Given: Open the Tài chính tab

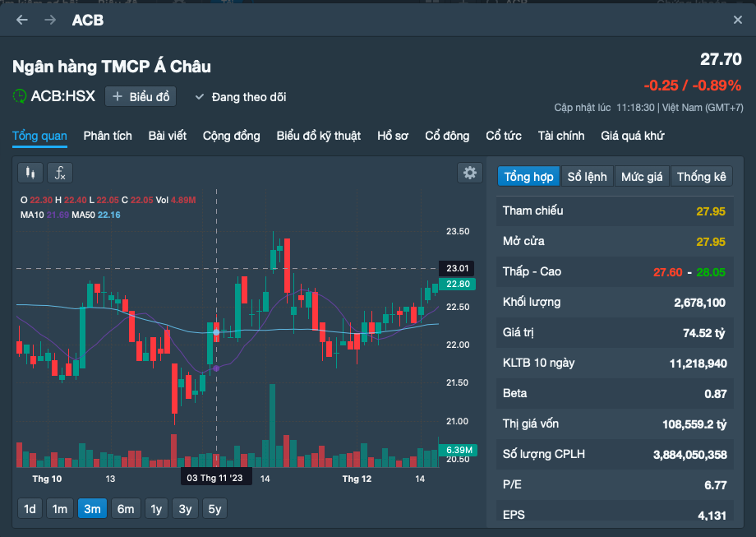Looking at the screenshot, I should point(561,136).
